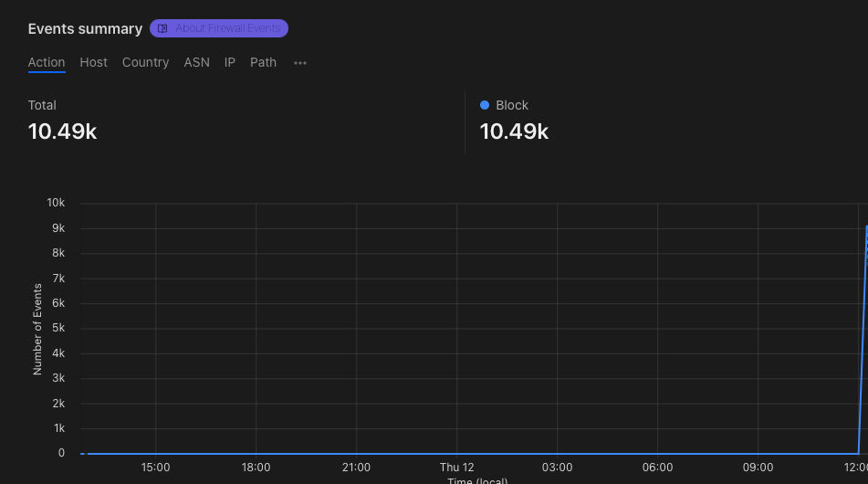Expand more dimensions via the three-dot menu

[300, 63]
